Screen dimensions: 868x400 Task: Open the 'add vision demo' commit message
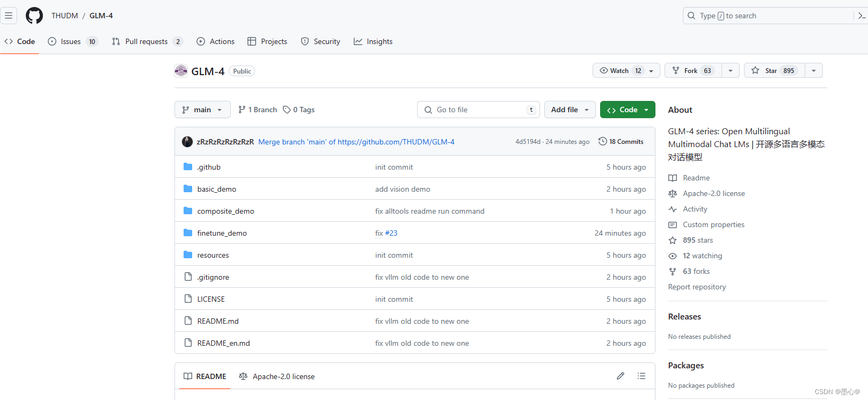[403, 189]
